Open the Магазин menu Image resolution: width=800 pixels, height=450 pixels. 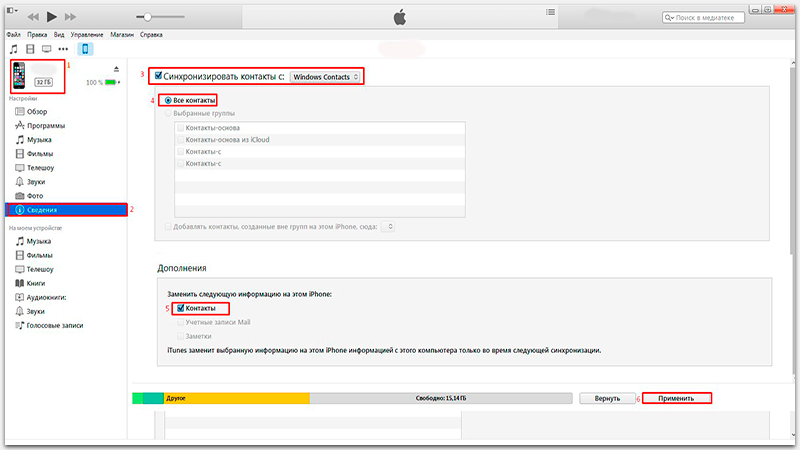coord(122,35)
